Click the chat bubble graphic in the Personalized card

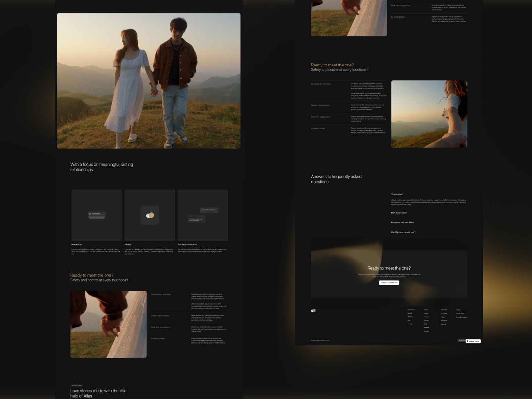[96, 215]
